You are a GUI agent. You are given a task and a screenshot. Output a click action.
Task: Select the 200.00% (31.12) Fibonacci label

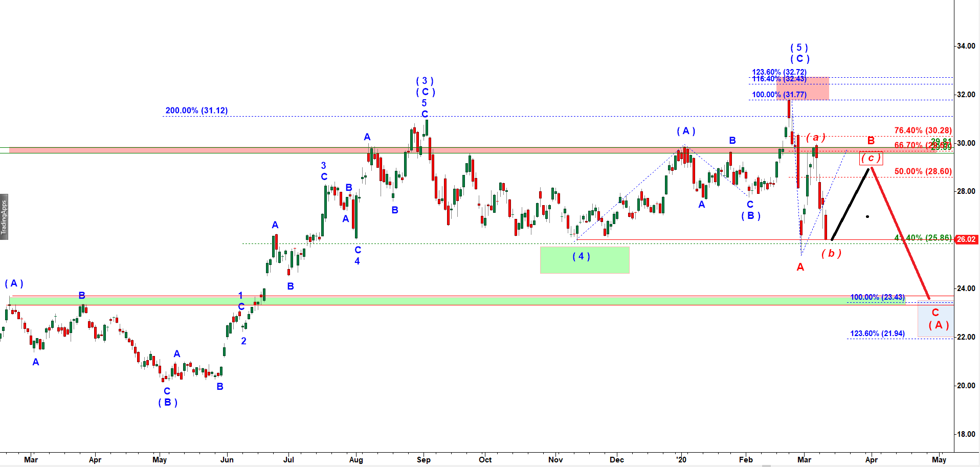click(x=196, y=110)
